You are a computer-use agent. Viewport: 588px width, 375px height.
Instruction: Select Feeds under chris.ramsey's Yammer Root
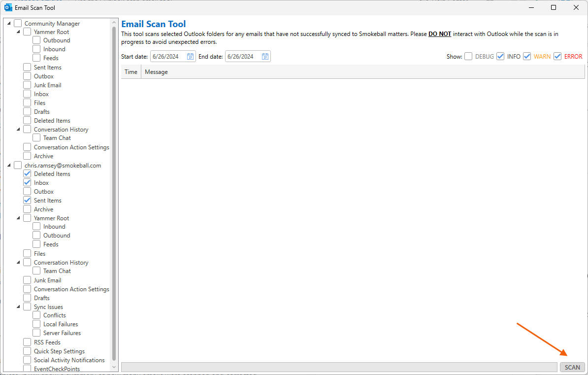coord(51,244)
